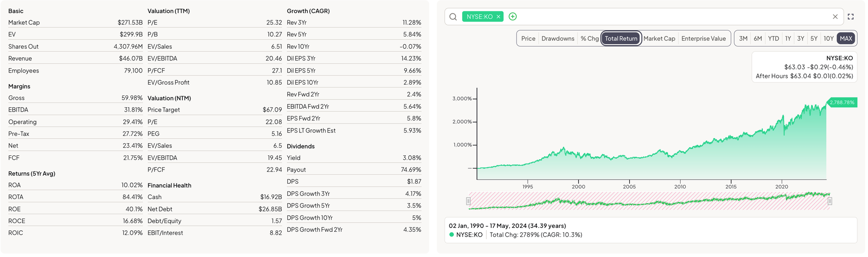The image size is (868, 257).
Task: Choose the 5Y time range
Action: tap(814, 39)
